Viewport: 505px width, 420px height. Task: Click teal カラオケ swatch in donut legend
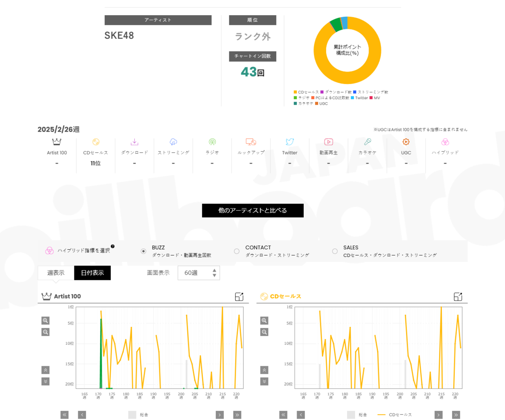click(x=295, y=103)
